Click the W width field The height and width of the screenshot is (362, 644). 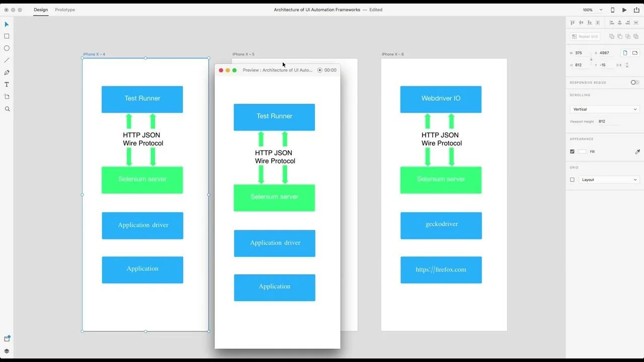click(x=582, y=53)
